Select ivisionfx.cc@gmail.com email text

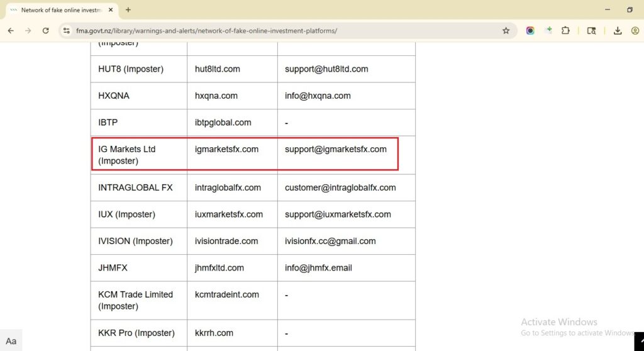point(330,241)
